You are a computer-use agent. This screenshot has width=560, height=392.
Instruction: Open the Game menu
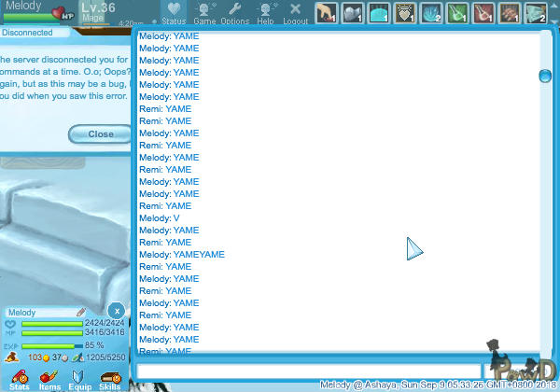click(x=204, y=11)
